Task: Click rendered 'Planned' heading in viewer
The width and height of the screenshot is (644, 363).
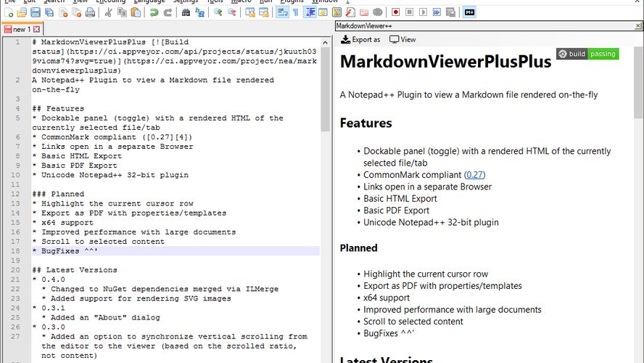Action: (358, 248)
